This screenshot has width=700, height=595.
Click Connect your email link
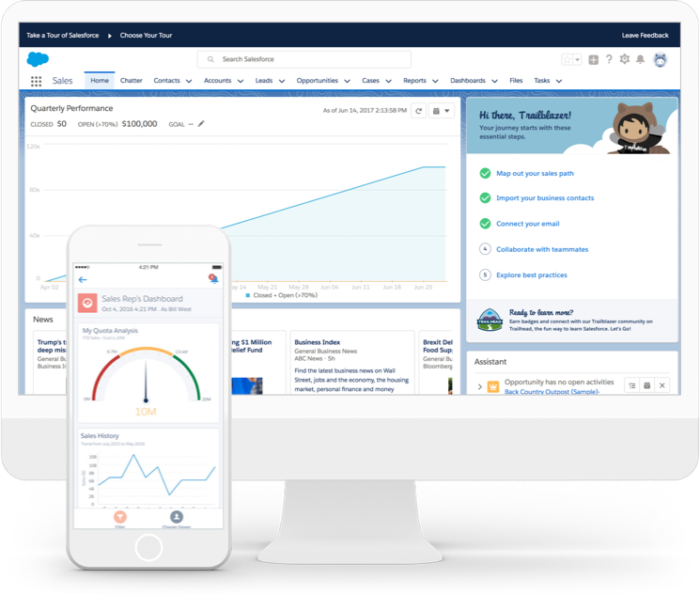pyautogui.click(x=528, y=224)
